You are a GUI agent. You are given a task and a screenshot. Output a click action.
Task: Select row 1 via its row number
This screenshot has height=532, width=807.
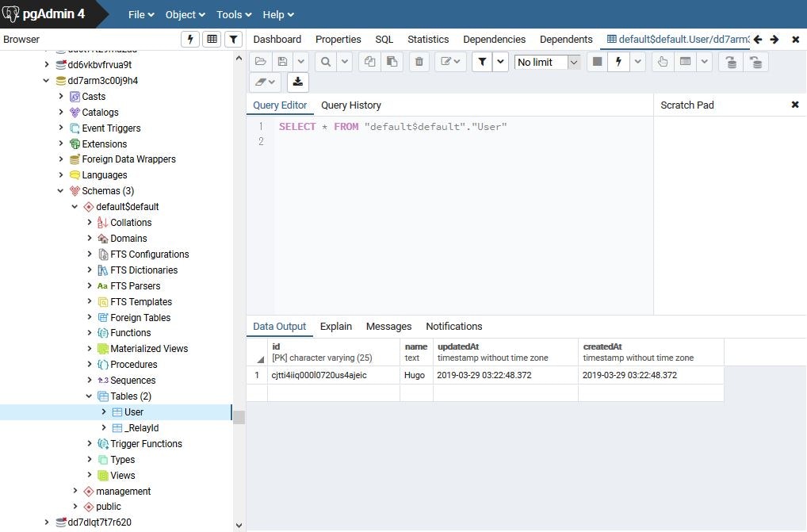[x=257, y=375]
